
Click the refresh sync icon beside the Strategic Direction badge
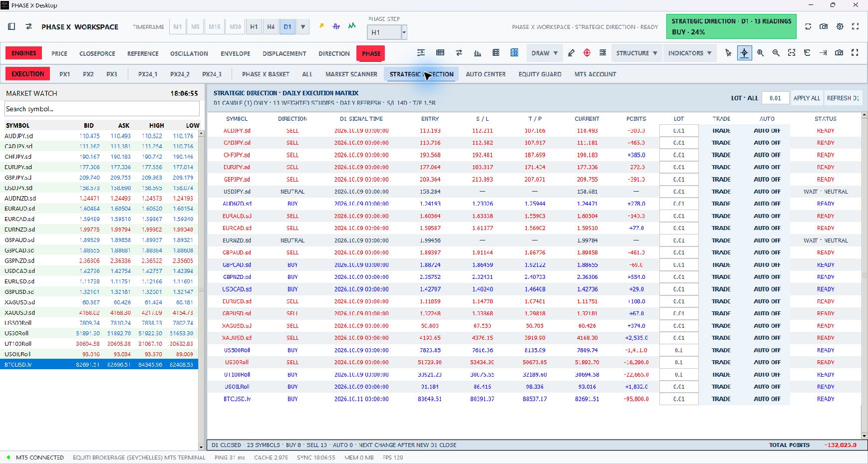808,26
